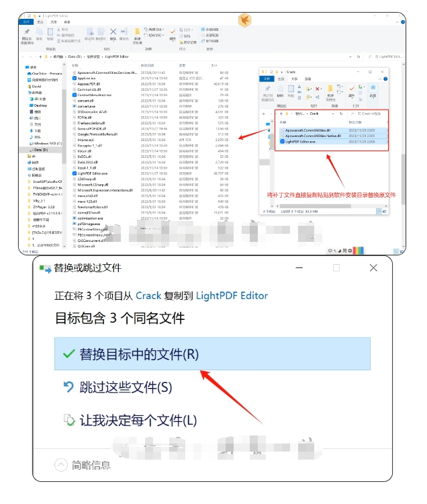Select Aspose.PDF.dll in main file list
Viewport: 427px width, 504px height.
click(x=89, y=84)
